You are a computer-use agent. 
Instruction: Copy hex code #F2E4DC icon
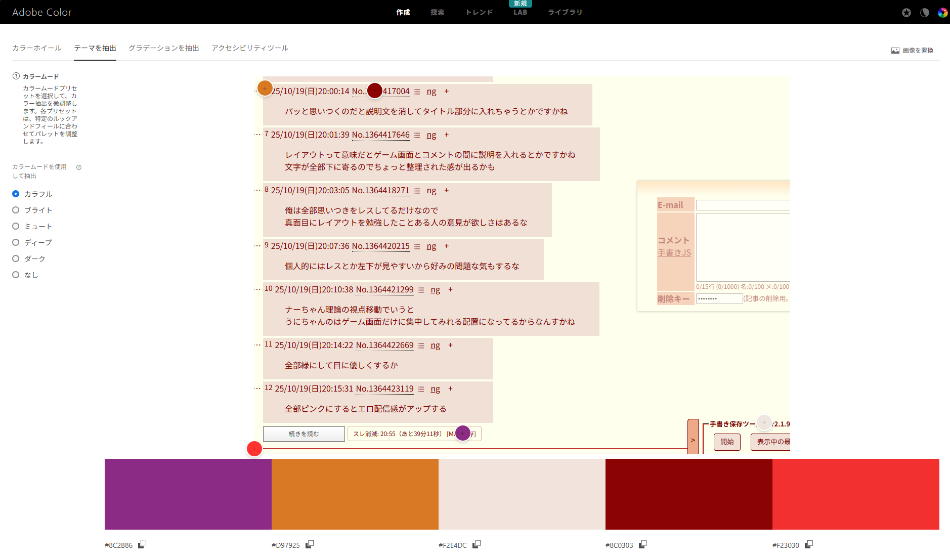click(x=477, y=544)
